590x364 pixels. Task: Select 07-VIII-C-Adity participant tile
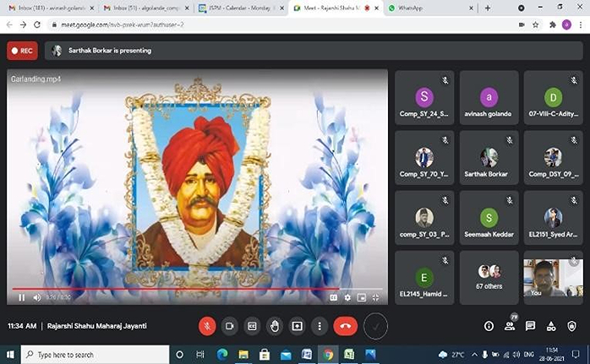(x=554, y=98)
